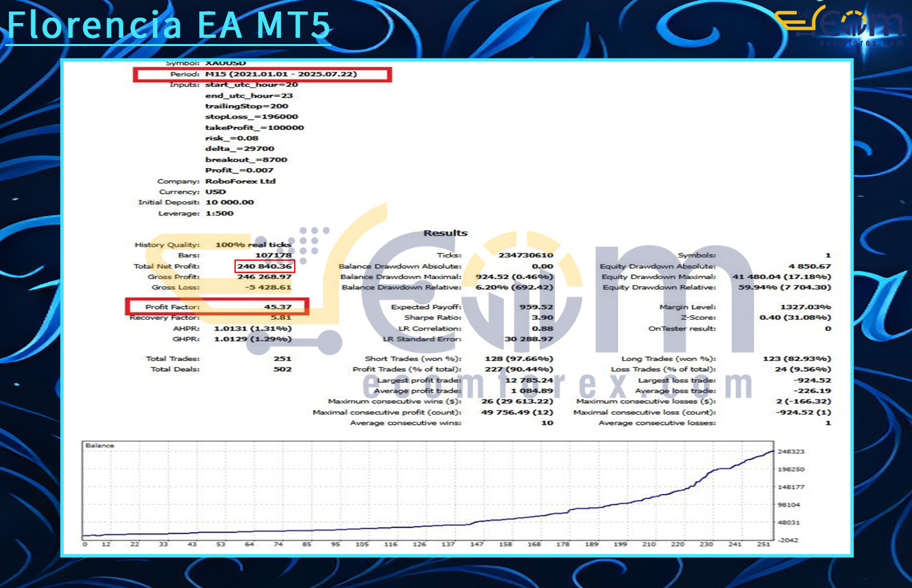Click the Leverage value 1:500

click(220, 213)
